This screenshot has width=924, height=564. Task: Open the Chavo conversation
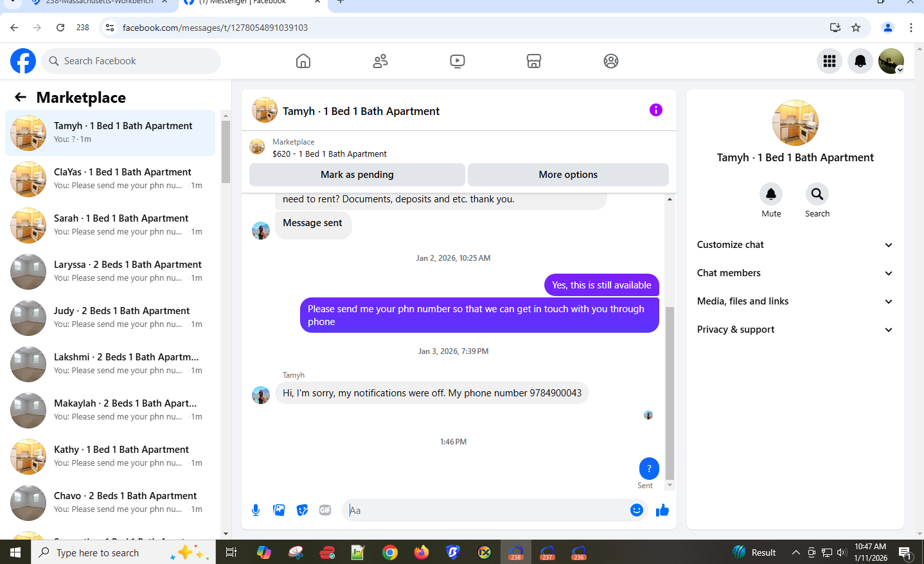(111, 503)
